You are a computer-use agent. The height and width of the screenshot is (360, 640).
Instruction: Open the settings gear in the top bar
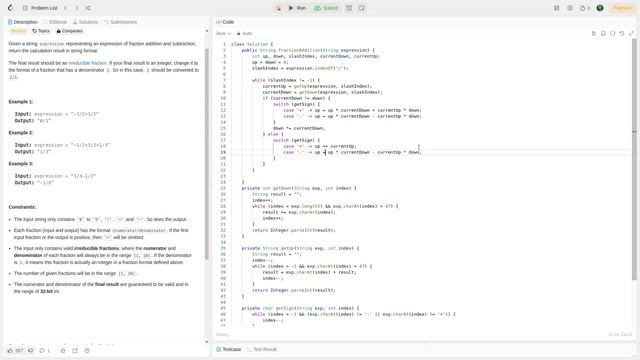point(570,8)
